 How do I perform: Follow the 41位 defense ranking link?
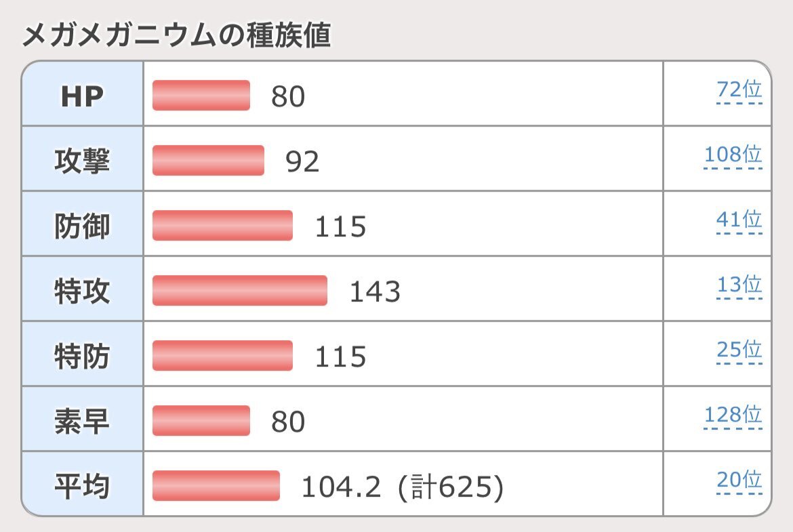(739, 220)
